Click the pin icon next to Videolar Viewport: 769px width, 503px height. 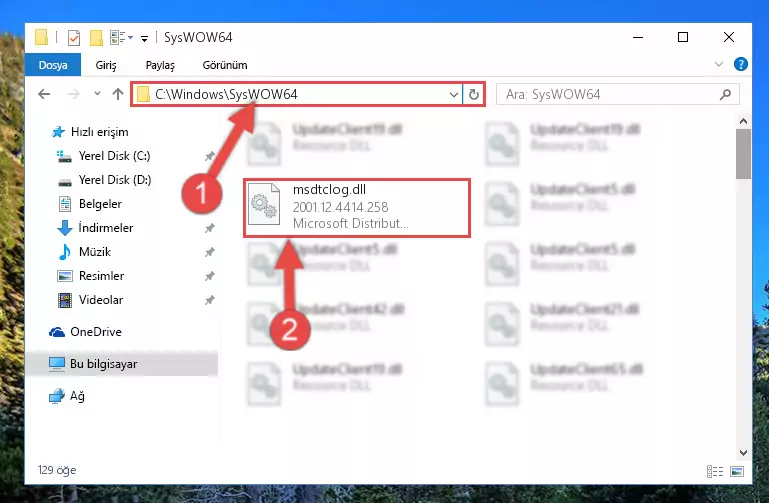pyautogui.click(x=209, y=300)
